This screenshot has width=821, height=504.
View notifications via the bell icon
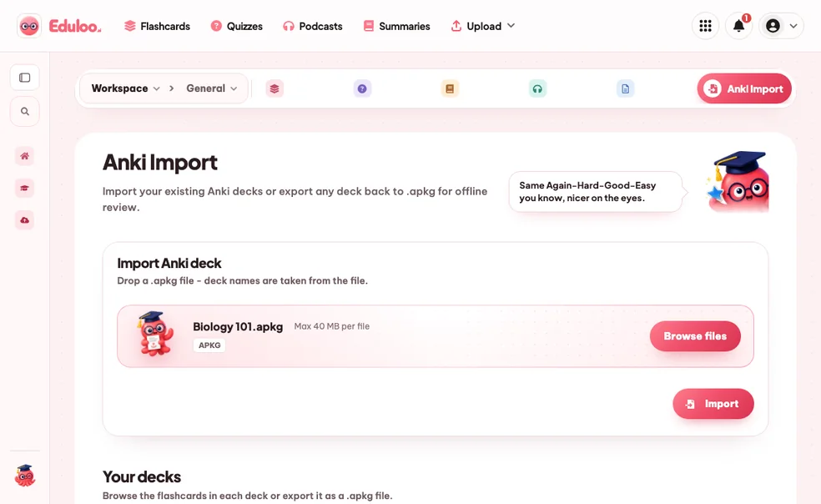[x=738, y=26]
